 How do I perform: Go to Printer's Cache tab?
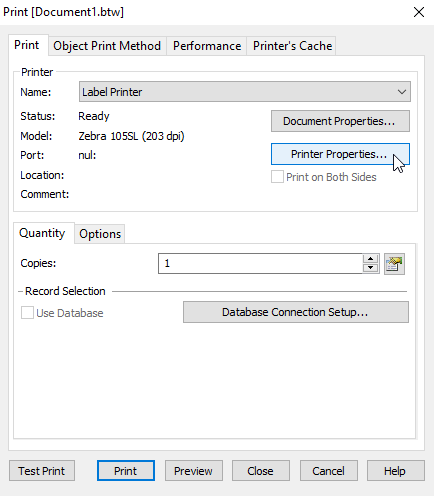tap(292, 46)
